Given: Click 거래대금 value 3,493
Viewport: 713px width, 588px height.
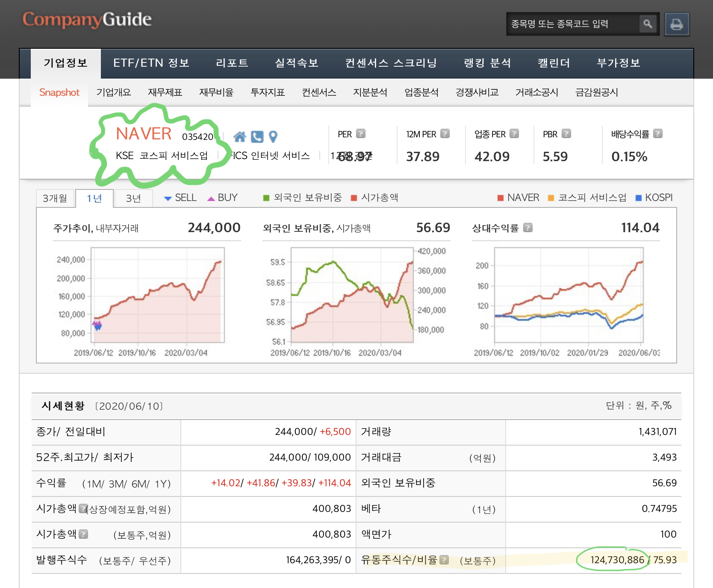Looking at the screenshot, I should (664, 458).
